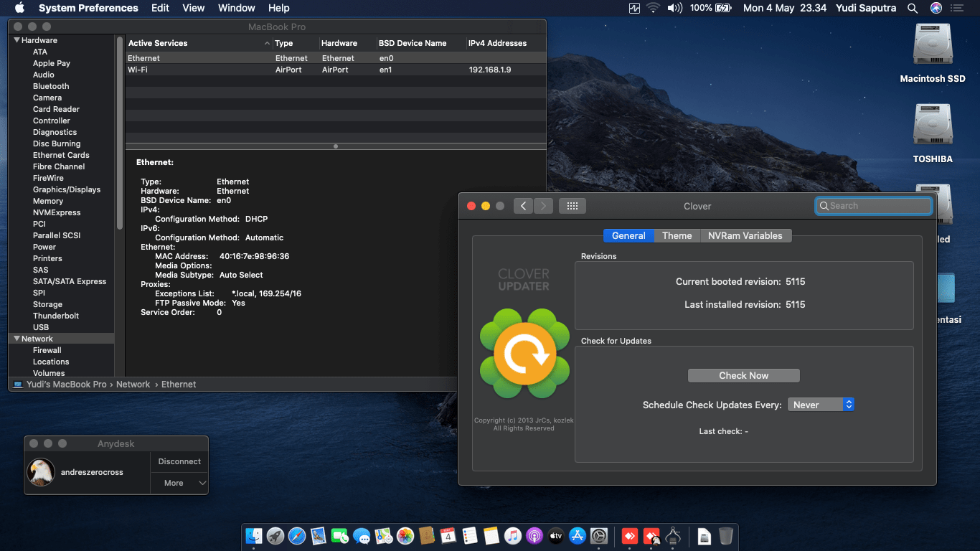980x551 pixels.
Task: Activate Siri from the menu bar
Action: click(936, 8)
